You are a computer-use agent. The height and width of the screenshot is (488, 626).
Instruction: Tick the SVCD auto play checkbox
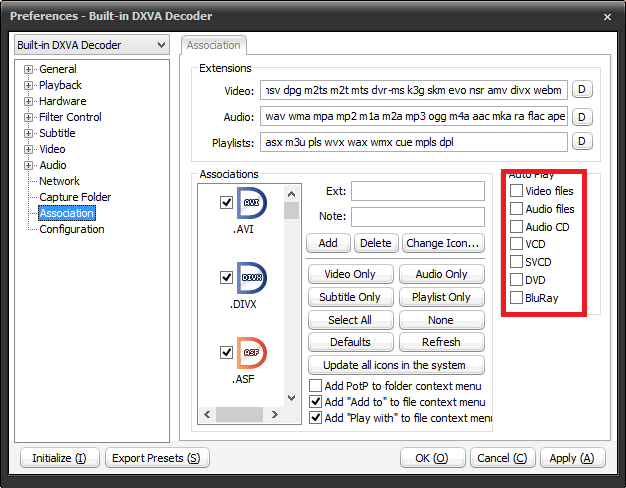pos(516,262)
